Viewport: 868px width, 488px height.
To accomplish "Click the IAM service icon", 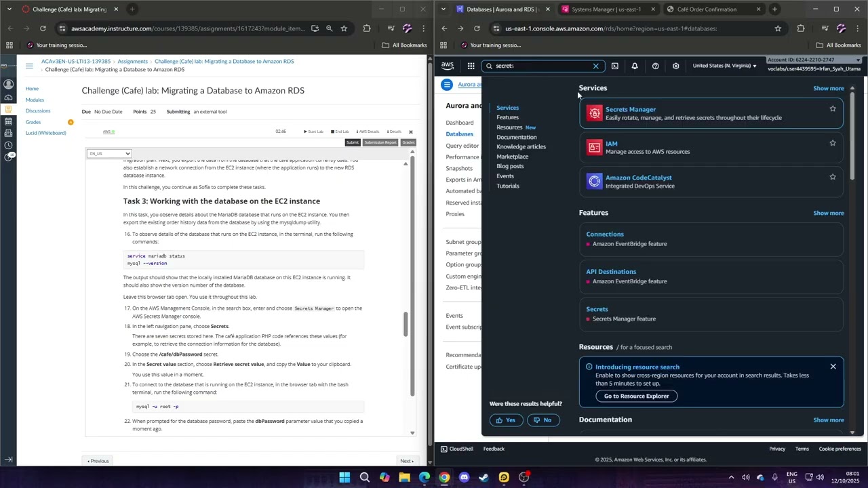I will pyautogui.click(x=595, y=147).
